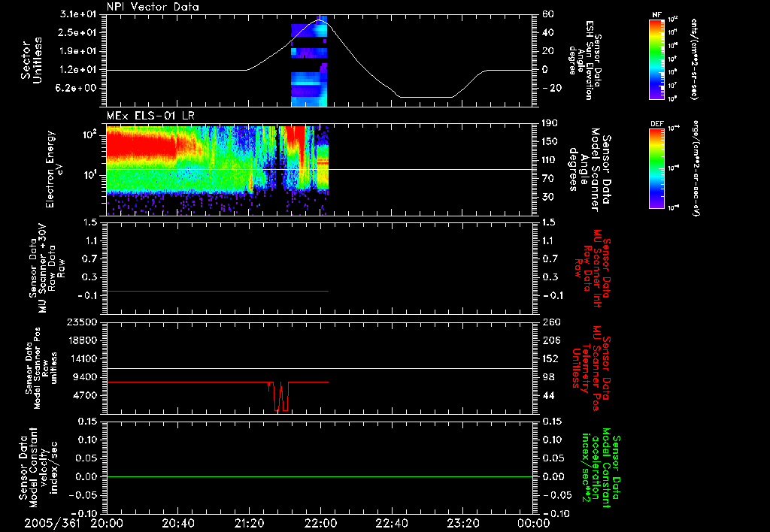
Task: Select the green 'Model Constant acceleration' title
Action: 601,468
